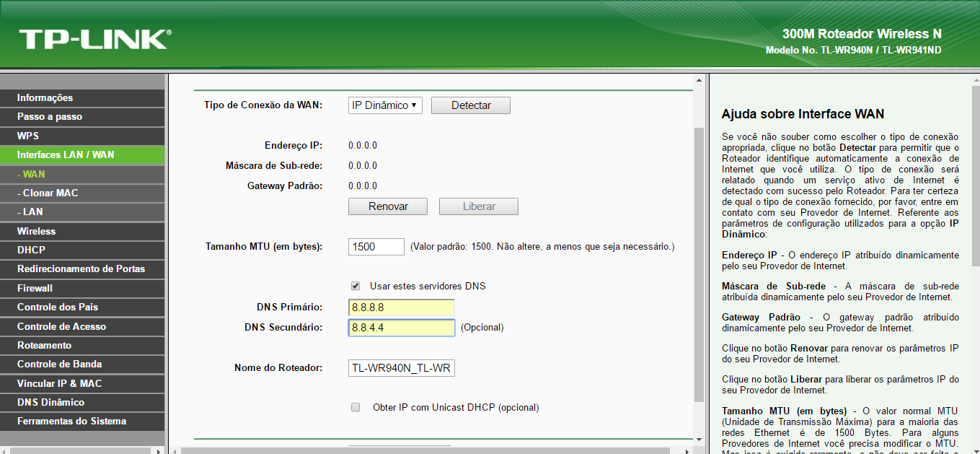The height and width of the screenshot is (454, 980).
Task: Open Controle de Banda menu
Action: pyautogui.click(x=82, y=364)
